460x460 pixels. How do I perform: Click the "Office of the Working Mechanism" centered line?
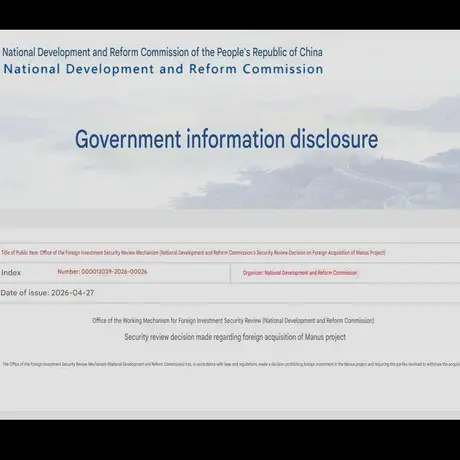(x=233, y=321)
